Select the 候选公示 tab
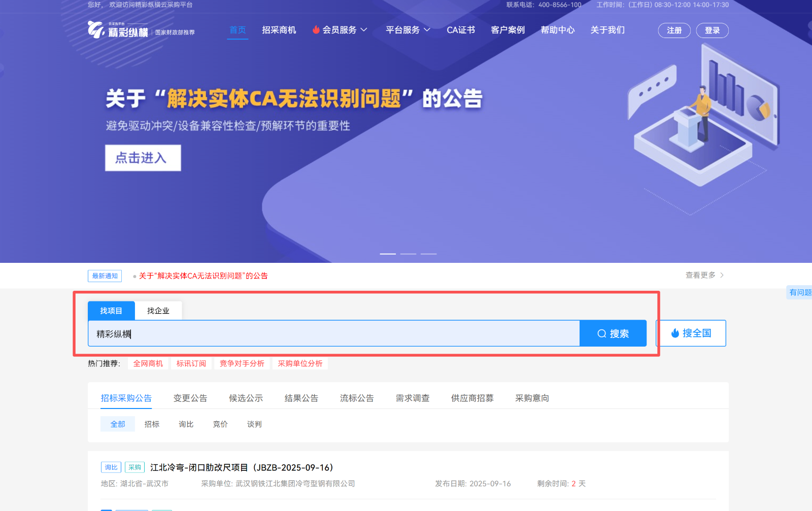The width and height of the screenshot is (812, 511). coord(246,398)
